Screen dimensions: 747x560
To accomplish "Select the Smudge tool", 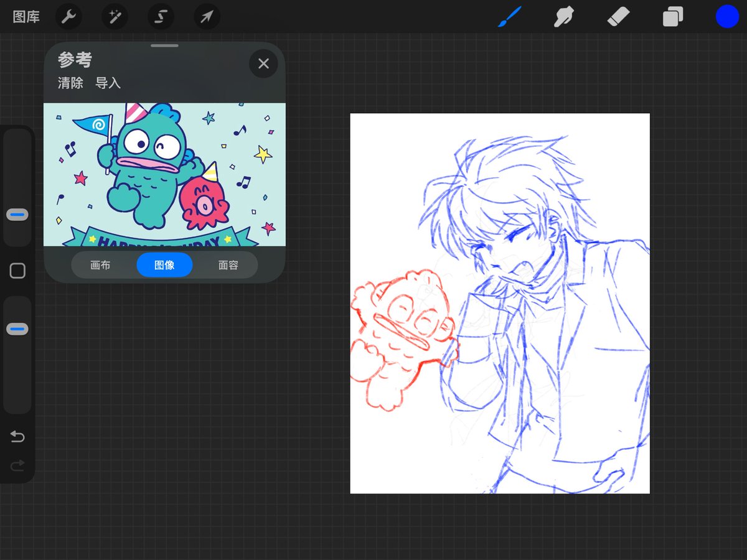I will [563, 17].
